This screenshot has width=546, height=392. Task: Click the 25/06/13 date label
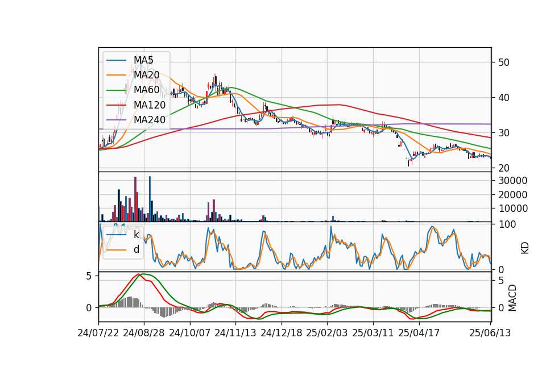pyautogui.click(x=490, y=333)
